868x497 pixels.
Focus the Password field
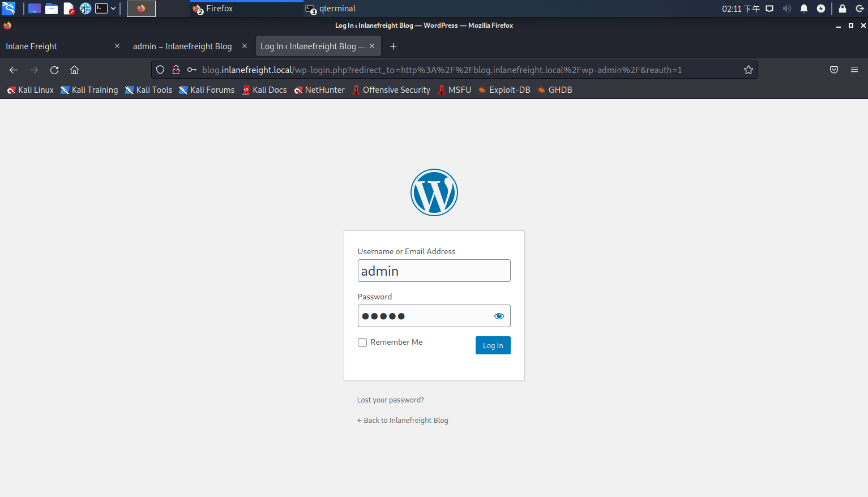tap(434, 316)
